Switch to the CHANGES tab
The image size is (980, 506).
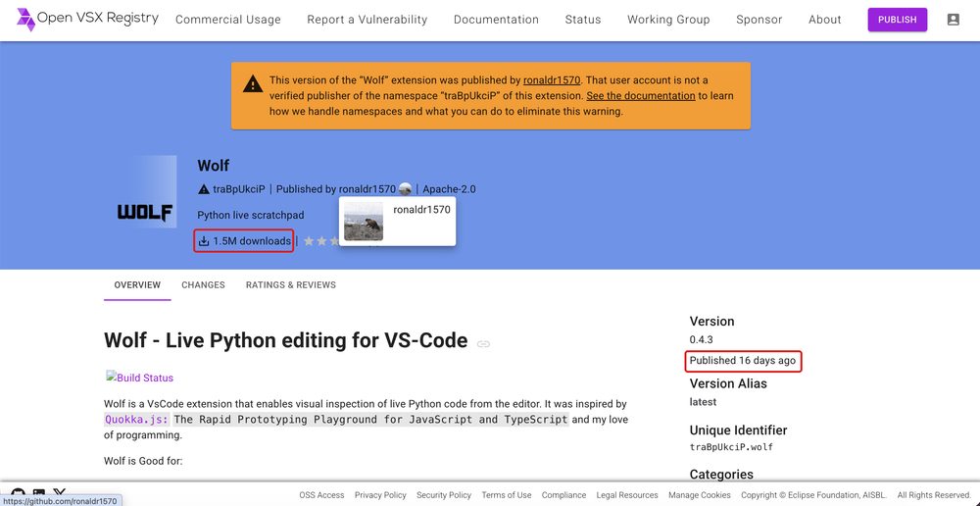coord(203,284)
